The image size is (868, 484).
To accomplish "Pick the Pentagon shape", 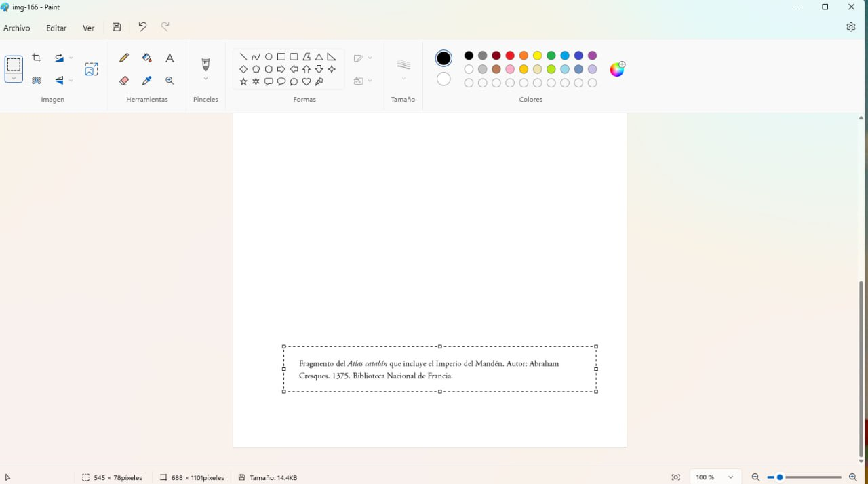I will tap(256, 69).
